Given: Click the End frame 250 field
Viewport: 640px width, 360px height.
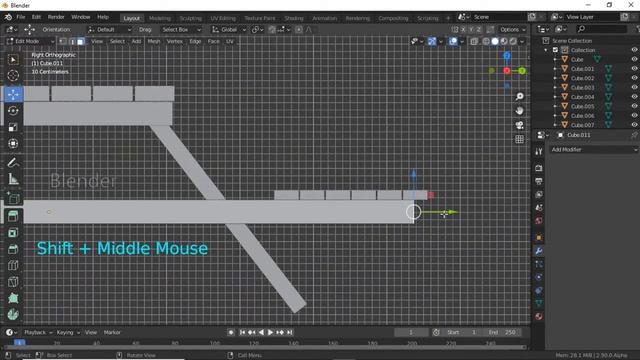Looking at the screenshot, I should point(503,332).
